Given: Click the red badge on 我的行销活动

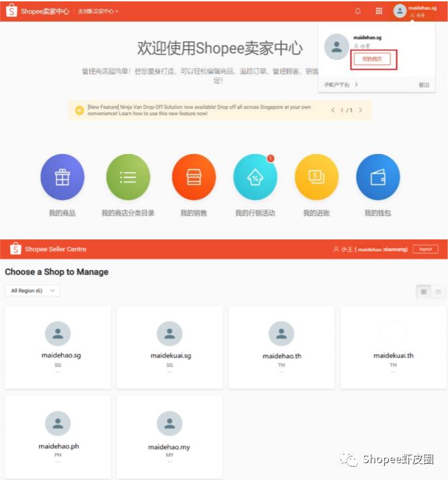Looking at the screenshot, I should point(271,158).
